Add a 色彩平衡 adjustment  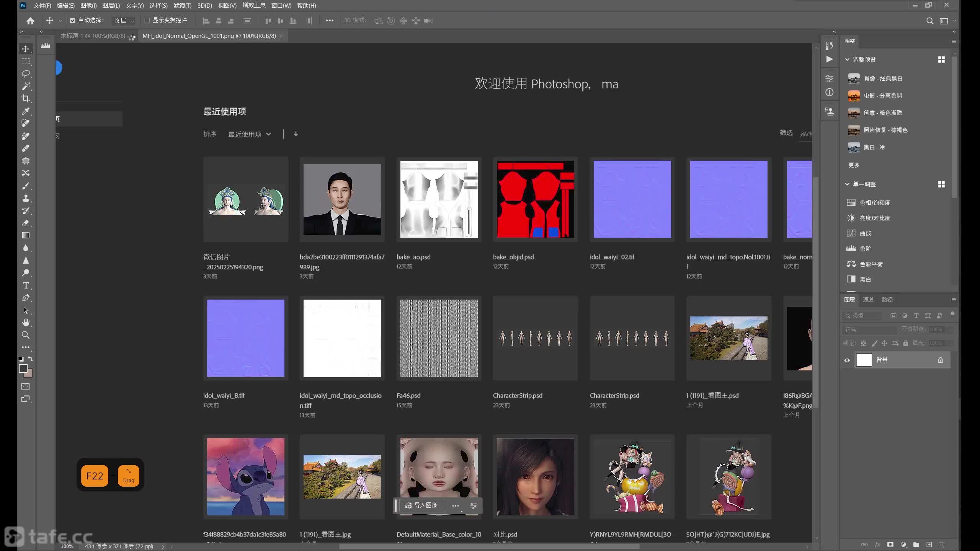pyautogui.click(x=864, y=264)
